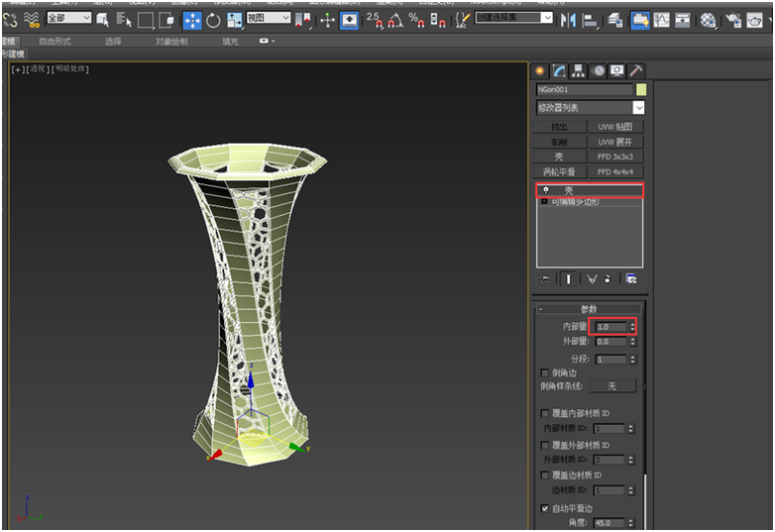Click the ribbon minimize toggle dropdown
The width and height of the screenshot is (775, 532).
click(267, 41)
